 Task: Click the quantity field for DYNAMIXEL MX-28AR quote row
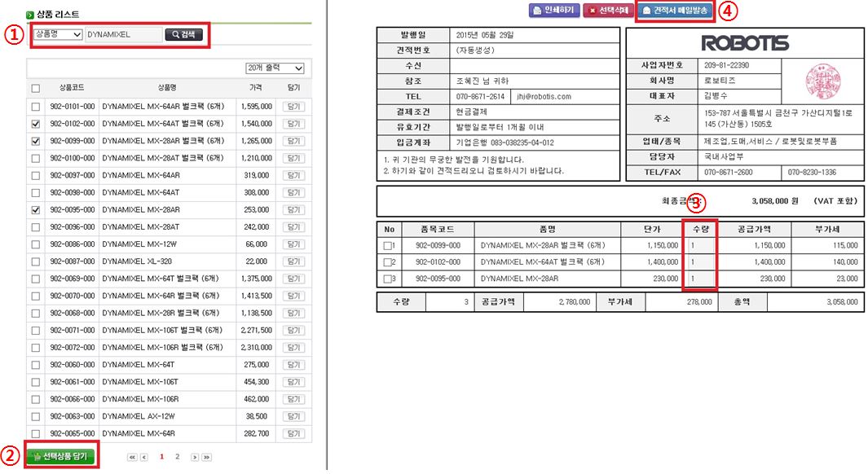(700, 279)
